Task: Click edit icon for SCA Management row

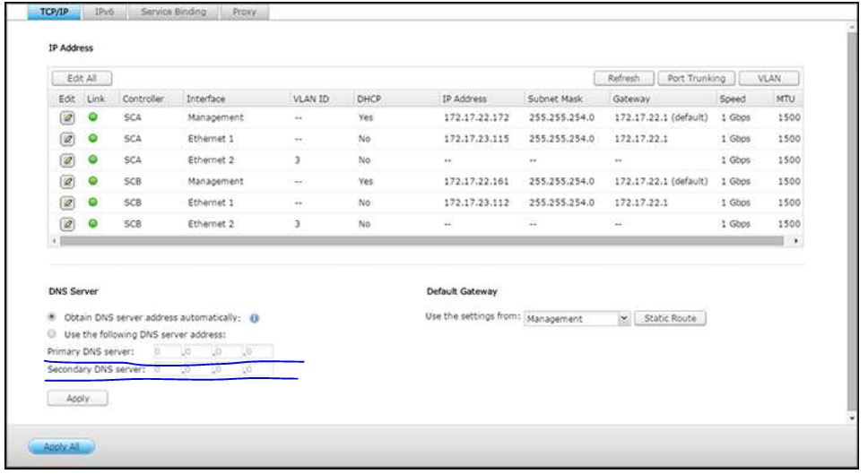Action: tap(65, 117)
